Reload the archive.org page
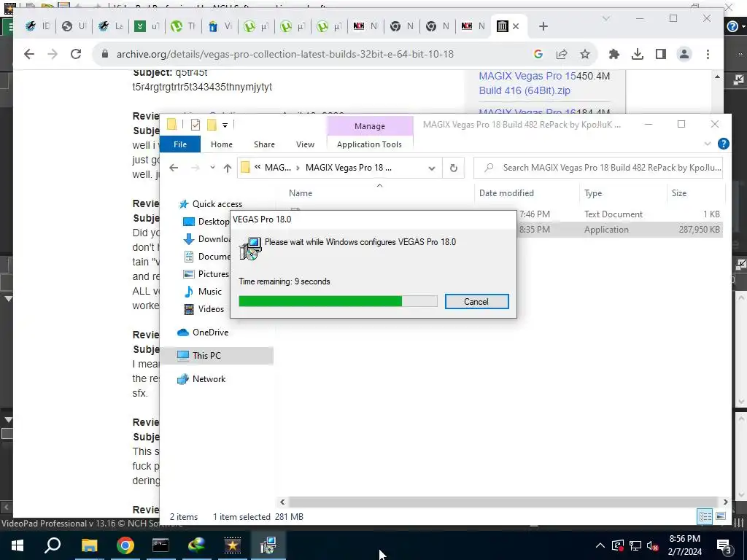 tap(76, 54)
